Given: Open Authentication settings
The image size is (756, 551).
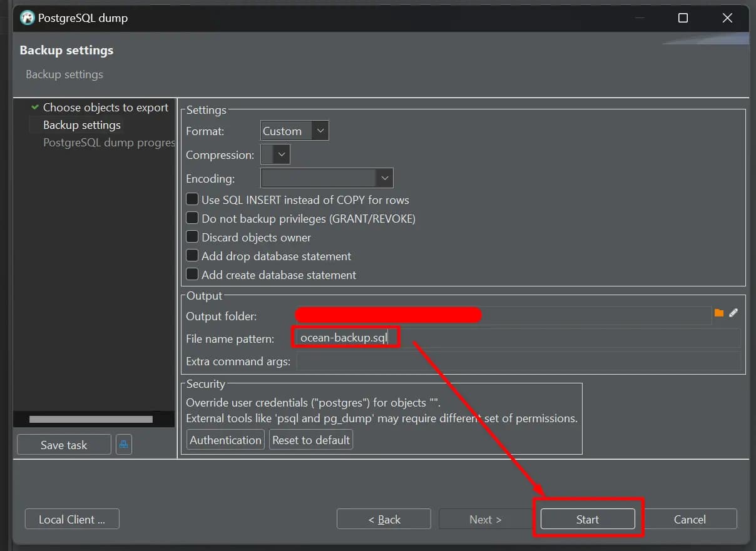Looking at the screenshot, I should coord(225,440).
